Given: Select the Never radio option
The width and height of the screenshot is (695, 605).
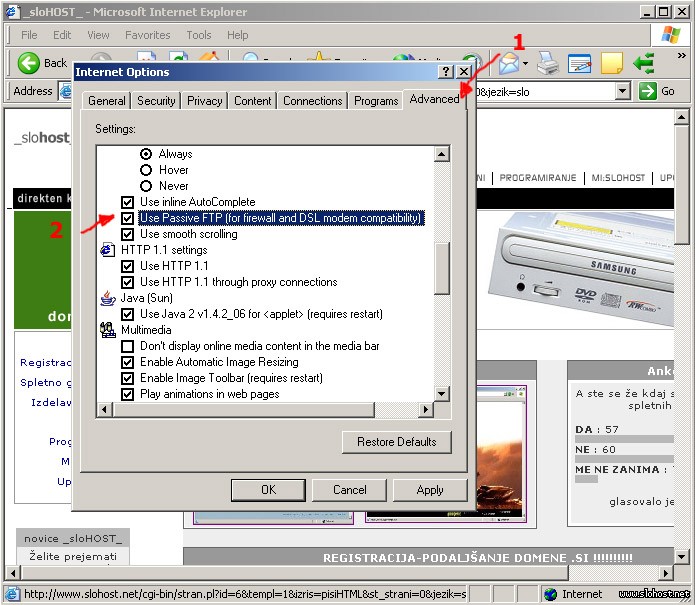Looking at the screenshot, I should 146,186.
